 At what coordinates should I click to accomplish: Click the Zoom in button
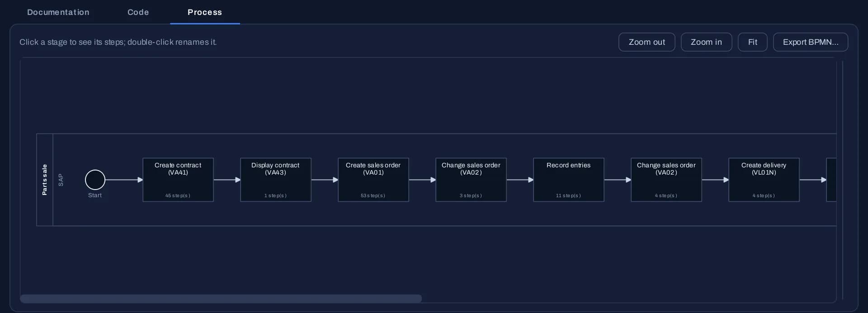click(706, 42)
